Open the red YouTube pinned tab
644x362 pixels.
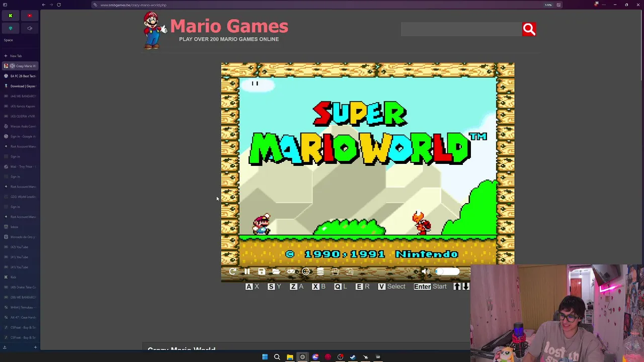pos(30,16)
